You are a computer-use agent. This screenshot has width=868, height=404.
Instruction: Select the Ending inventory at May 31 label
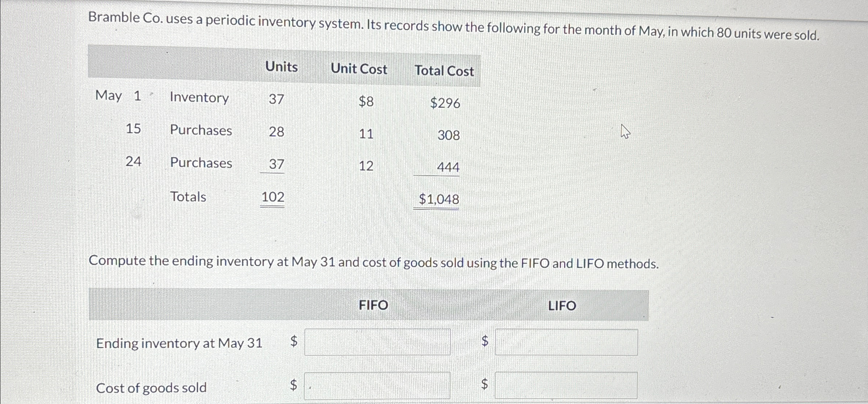point(180,343)
